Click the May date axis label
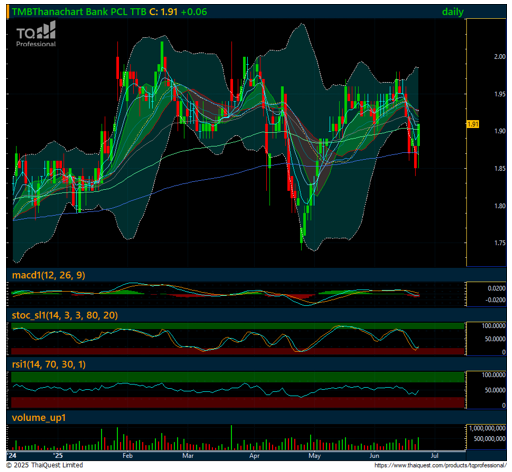This screenshot has width=512, height=472. (x=314, y=456)
